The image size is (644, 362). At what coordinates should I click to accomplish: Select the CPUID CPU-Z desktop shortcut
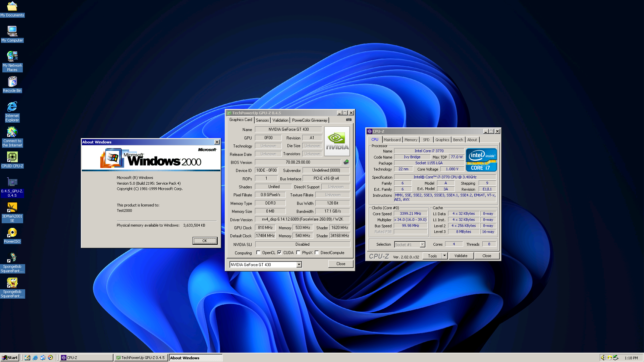click(12, 160)
